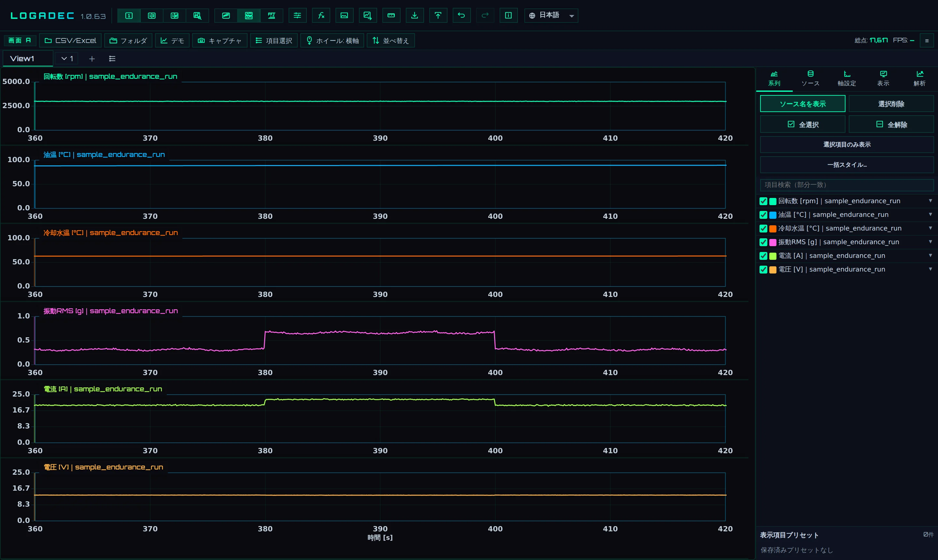Select the stacked charts mode icon
938x560 pixels.
coord(249,16)
